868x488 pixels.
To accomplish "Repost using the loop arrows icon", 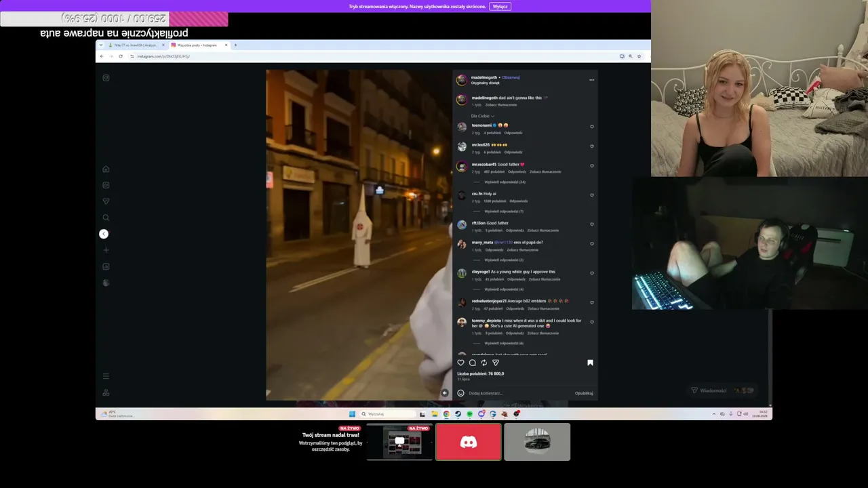I will 484,363.
